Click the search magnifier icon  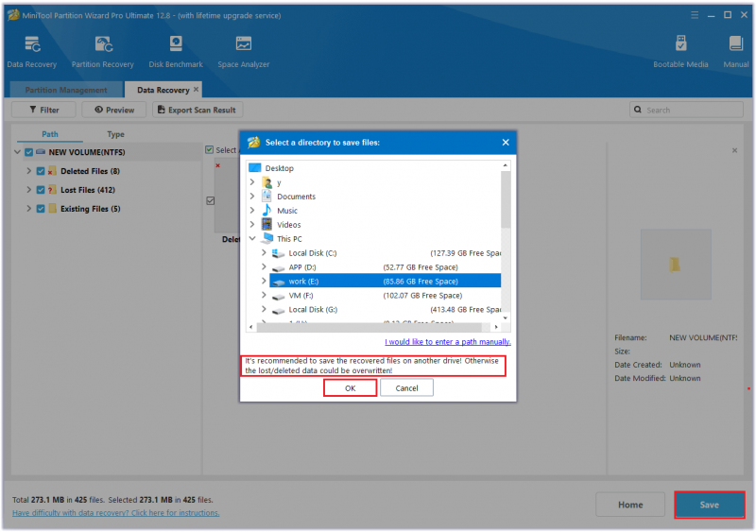[637, 110]
